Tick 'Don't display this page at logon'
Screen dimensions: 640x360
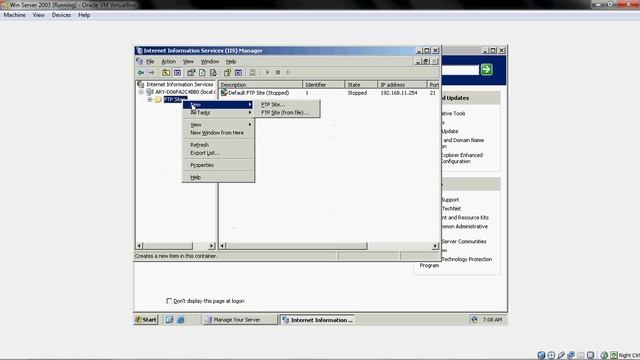[169, 301]
